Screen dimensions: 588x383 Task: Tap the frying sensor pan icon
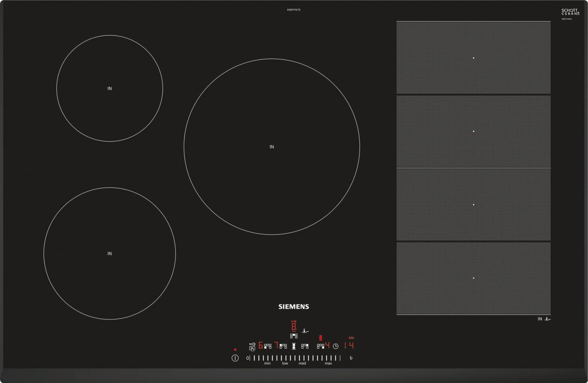305,331
